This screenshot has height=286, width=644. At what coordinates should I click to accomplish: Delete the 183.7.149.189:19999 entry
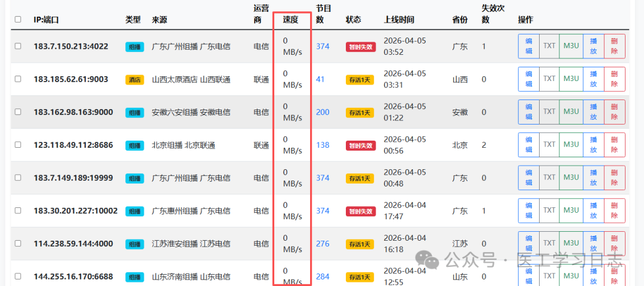pos(615,178)
